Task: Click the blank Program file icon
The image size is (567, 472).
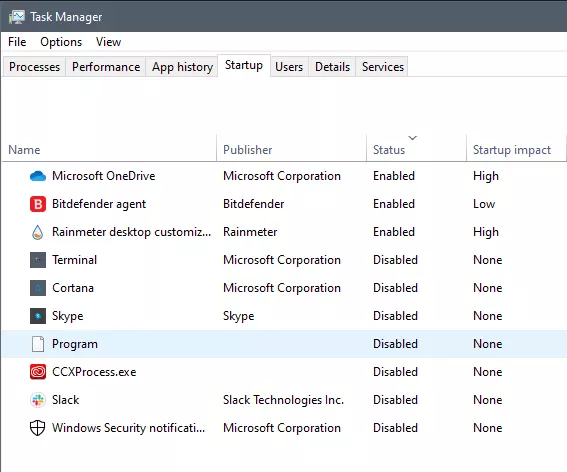Action: pyautogui.click(x=38, y=344)
